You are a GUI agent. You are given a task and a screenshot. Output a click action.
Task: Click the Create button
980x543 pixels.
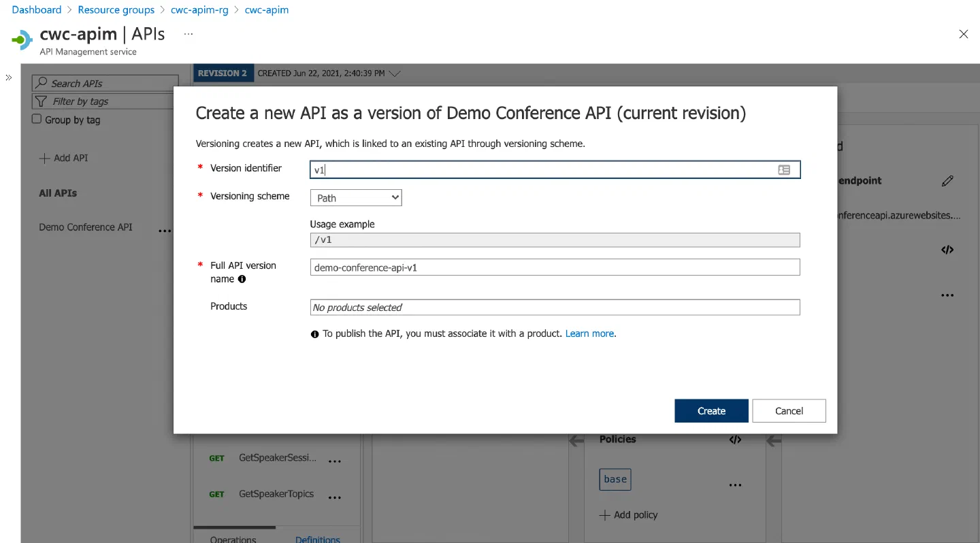click(711, 411)
